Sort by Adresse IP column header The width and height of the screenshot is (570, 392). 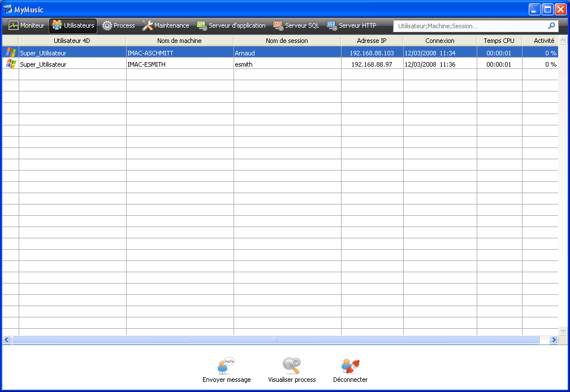pyautogui.click(x=372, y=41)
